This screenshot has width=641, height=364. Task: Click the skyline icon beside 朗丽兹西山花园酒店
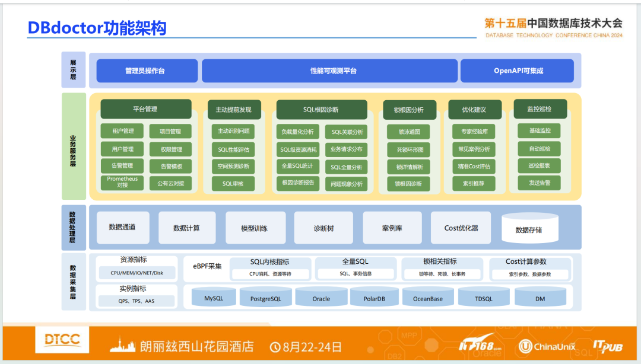click(x=122, y=345)
